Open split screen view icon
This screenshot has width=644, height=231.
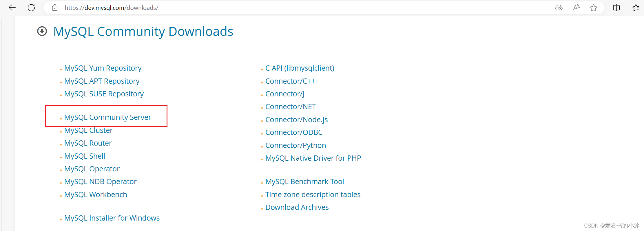(x=616, y=8)
